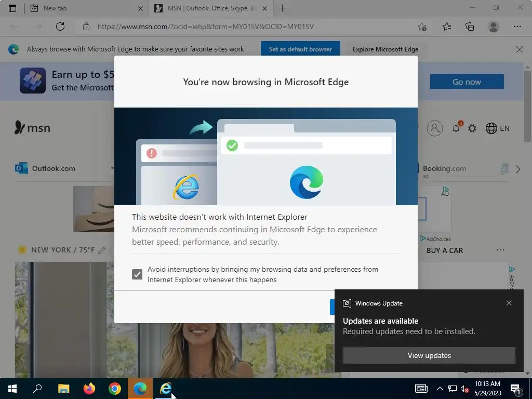Close the Windows Update notification
The height and width of the screenshot is (399, 532).
coord(509,303)
